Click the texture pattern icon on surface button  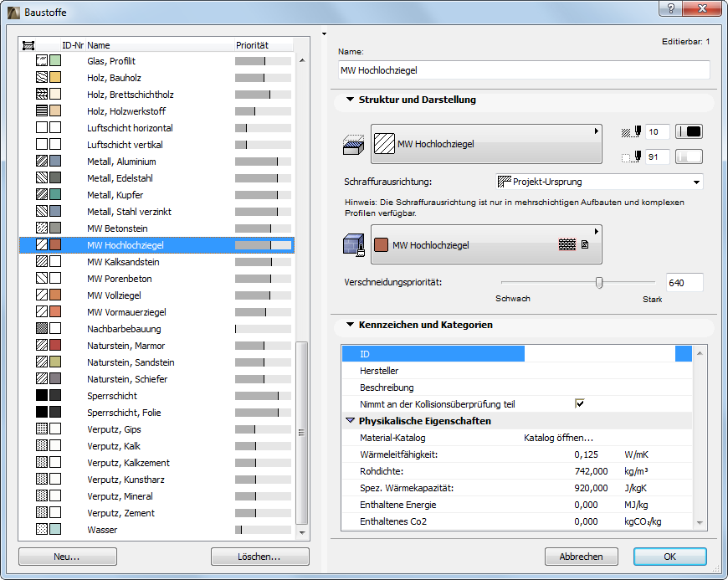click(567, 244)
